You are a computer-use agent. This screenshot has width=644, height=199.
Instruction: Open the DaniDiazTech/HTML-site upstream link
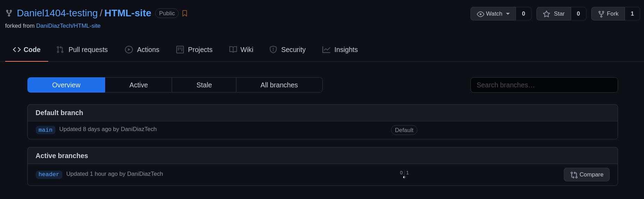68,26
